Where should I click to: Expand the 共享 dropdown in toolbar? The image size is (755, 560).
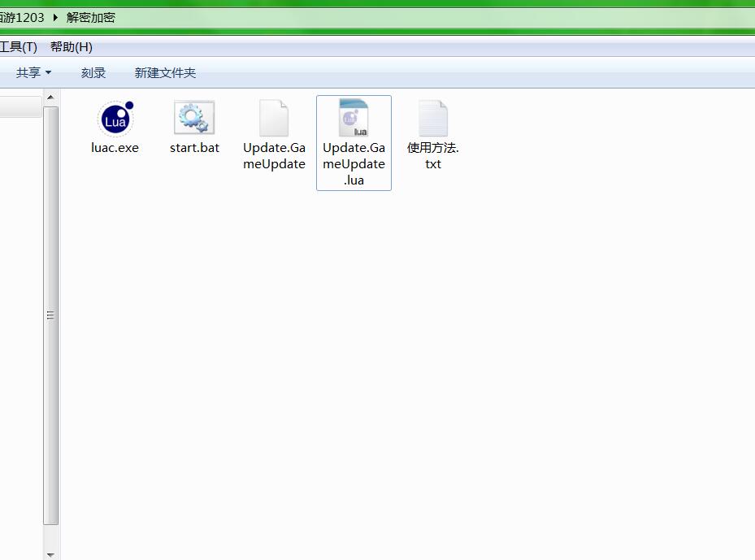click(33, 73)
